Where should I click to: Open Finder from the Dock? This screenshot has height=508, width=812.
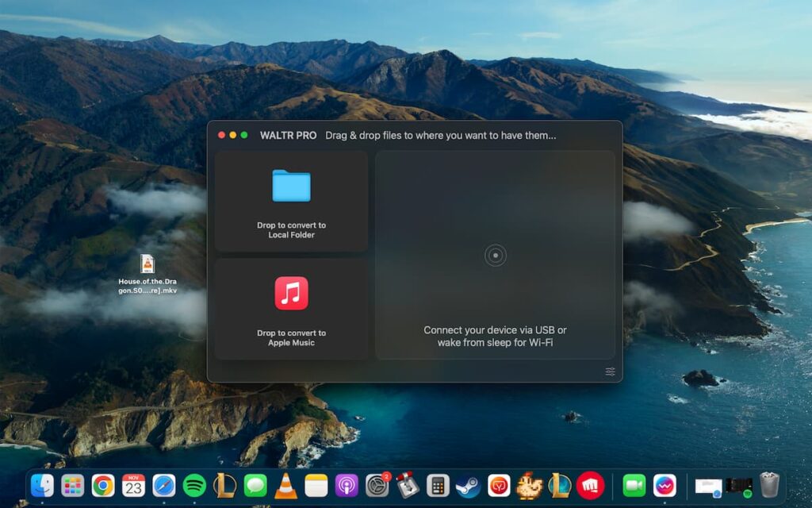[x=44, y=488]
